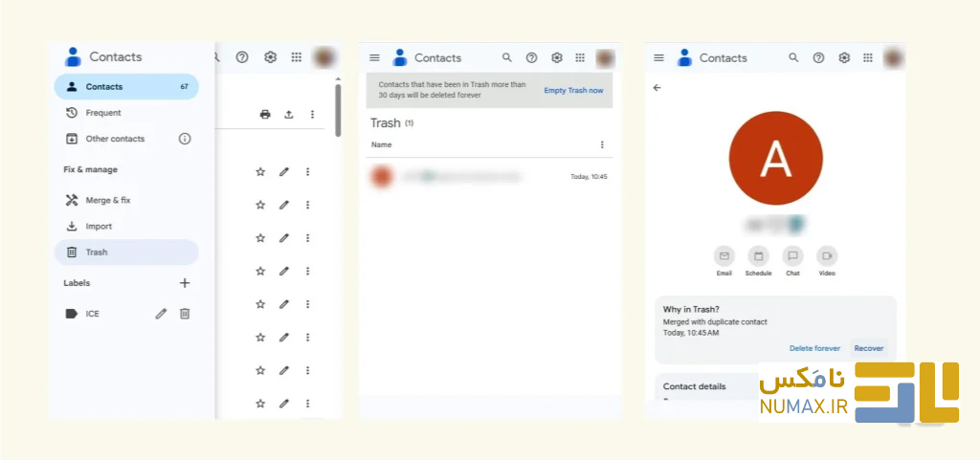Viewport: 980px width, 460px height.
Task: Edit the ICE label pencil icon
Action: click(x=161, y=314)
